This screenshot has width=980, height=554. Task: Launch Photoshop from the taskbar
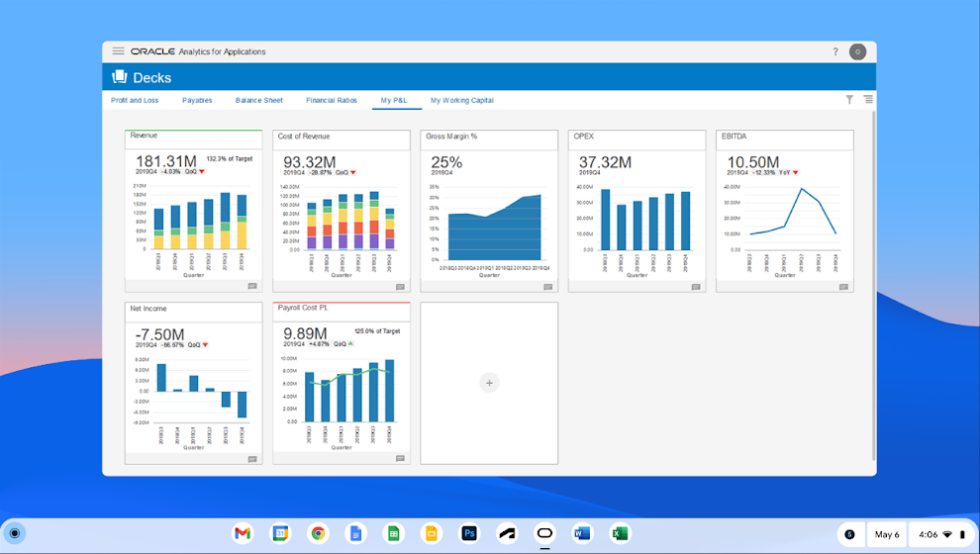[x=469, y=534]
